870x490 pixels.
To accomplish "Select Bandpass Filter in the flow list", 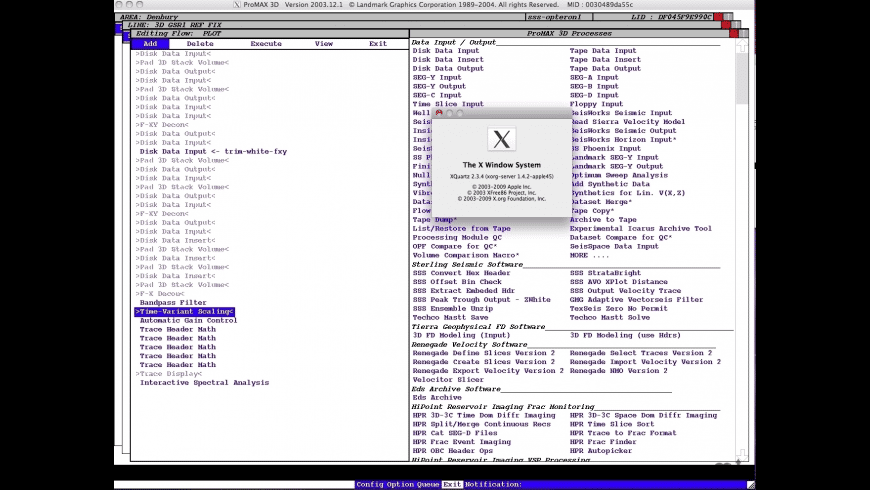I will tap(173, 302).
